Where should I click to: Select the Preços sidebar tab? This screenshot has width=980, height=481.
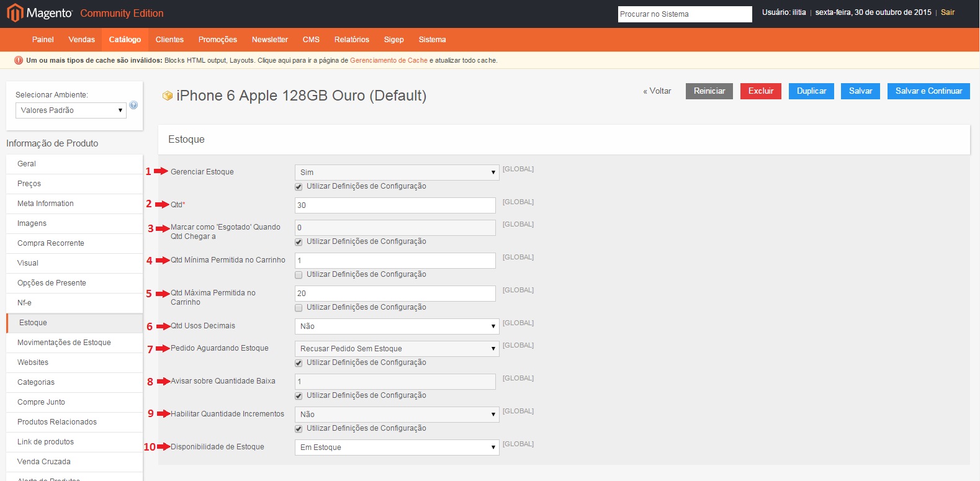pos(74,184)
